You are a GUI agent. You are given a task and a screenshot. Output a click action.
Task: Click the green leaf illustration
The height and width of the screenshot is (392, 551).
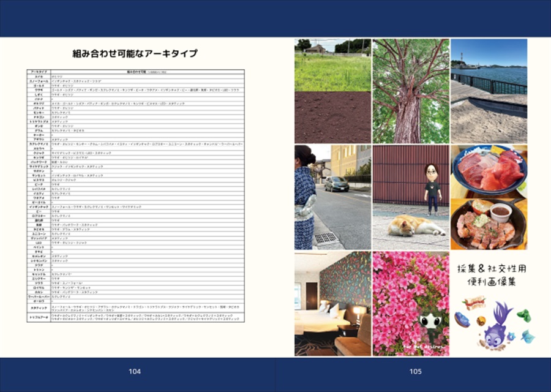pyautogui.click(x=524, y=315)
